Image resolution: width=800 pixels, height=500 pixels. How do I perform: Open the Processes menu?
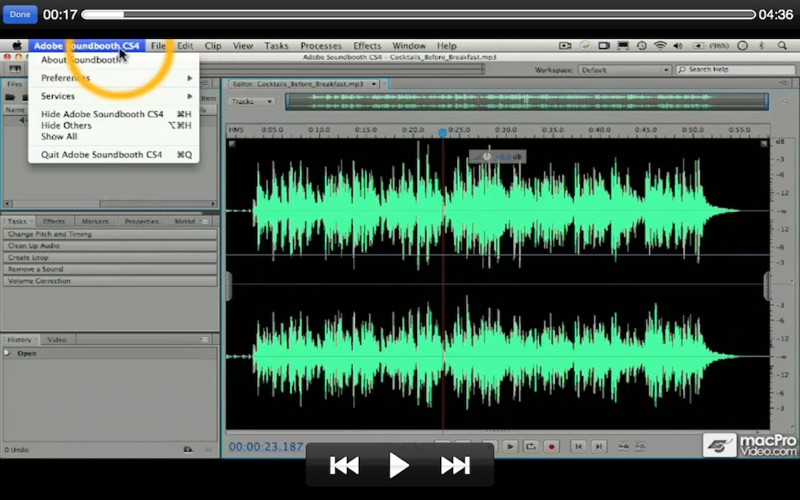[321, 45]
